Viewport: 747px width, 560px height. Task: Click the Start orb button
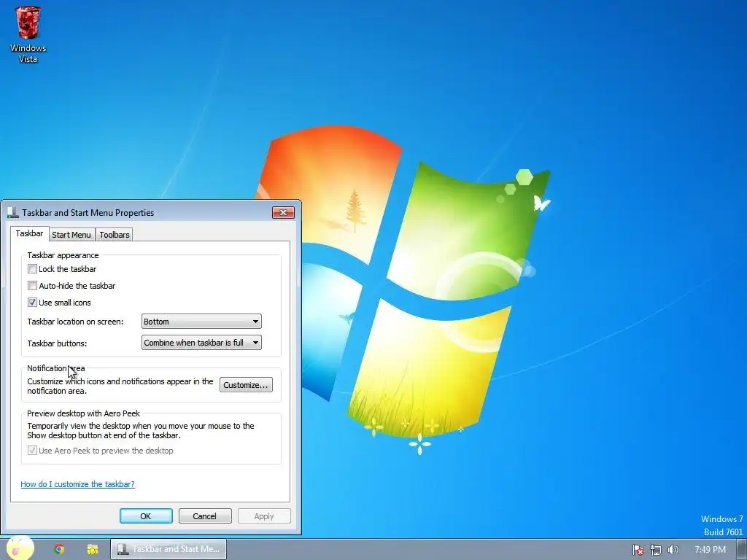(20, 548)
